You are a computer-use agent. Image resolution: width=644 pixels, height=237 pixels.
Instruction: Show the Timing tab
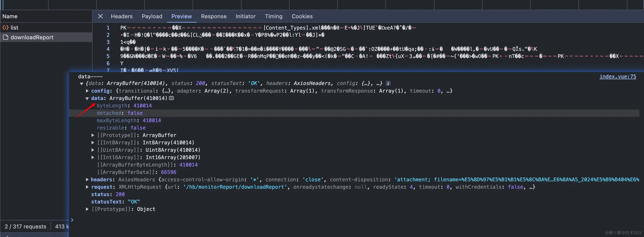coord(273,16)
